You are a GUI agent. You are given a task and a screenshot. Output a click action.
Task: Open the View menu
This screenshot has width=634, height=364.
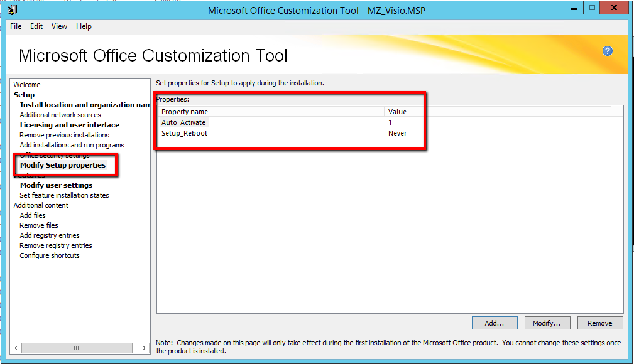59,26
